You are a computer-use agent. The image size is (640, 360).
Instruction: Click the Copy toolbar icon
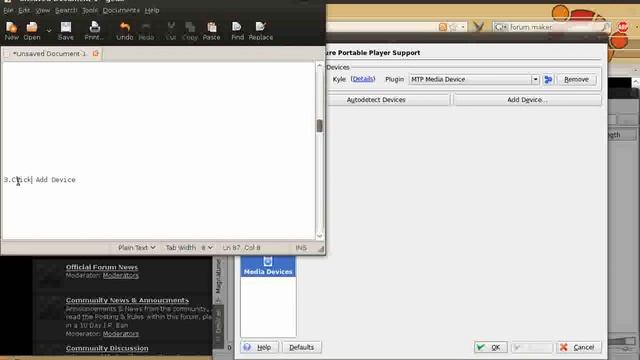point(190,31)
